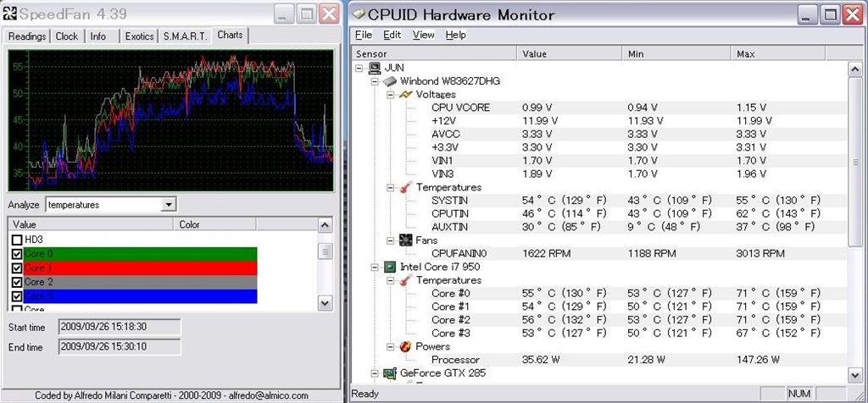868x403 pixels.
Task: Click the Intel Core Temperatures thermometer icon
Action: click(406, 279)
